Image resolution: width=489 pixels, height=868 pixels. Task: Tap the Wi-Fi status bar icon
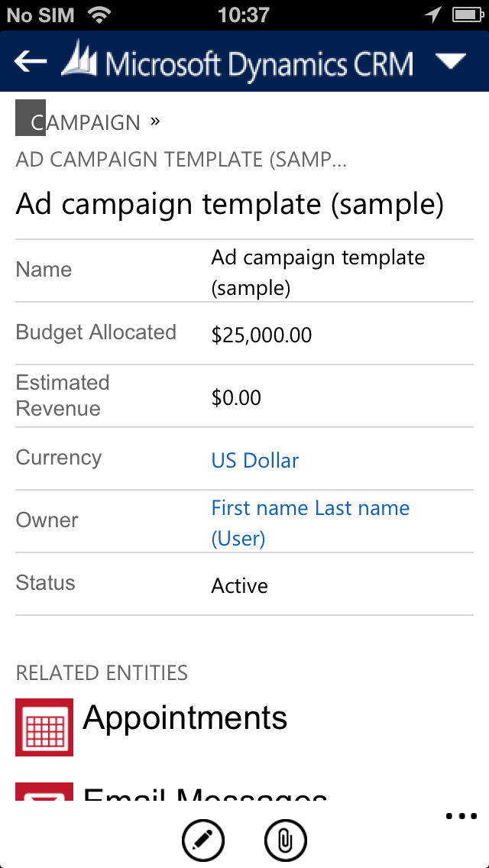99,15
